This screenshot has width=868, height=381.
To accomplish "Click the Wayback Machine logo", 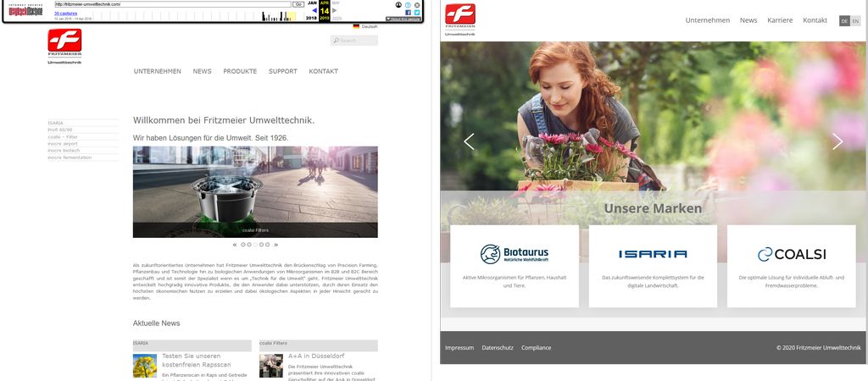I will (25, 10).
